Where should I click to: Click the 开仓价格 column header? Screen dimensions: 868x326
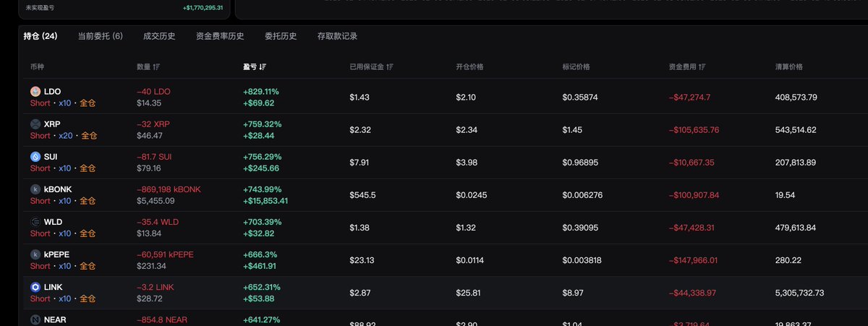(469, 67)
